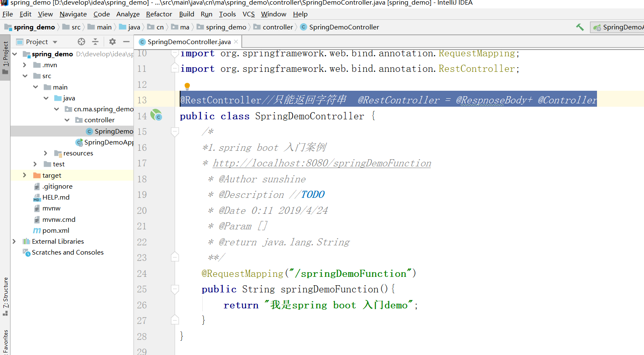The height and width of the screenshot is (355, 644).
Task: Collapse the spring_demo root node
Action: click(x=15, y=54)
